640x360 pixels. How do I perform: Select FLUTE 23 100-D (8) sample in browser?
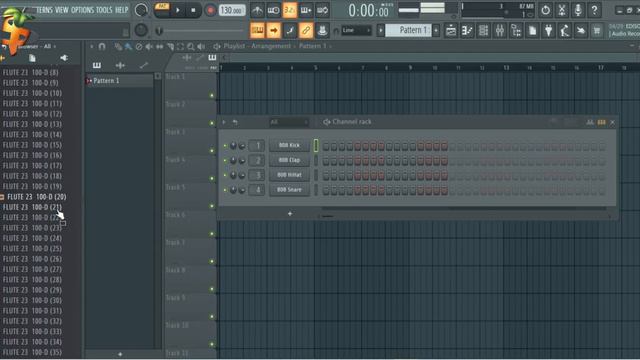(31, 72)
